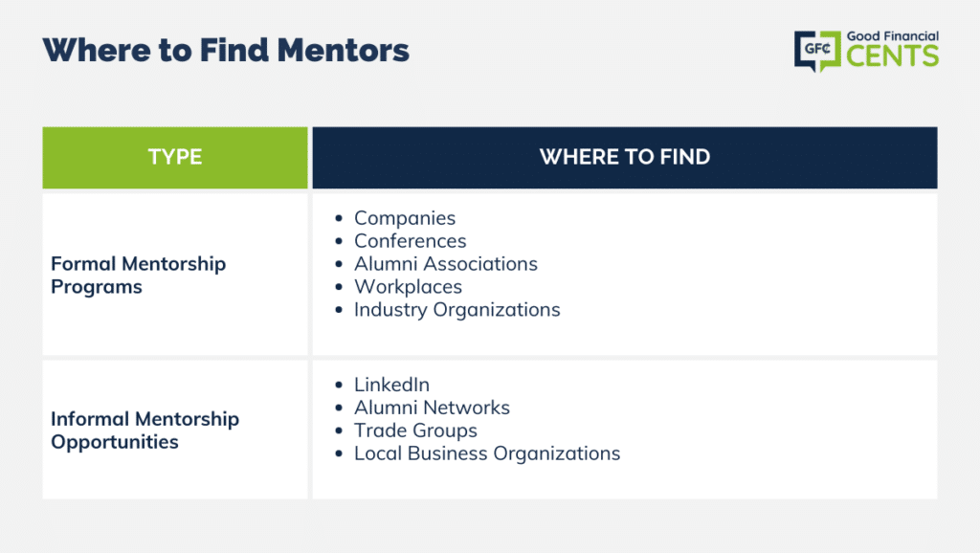This screenshot has width=980, height=553.
Task: Select the green TYPE header cell
Action: tap(175, 158)
